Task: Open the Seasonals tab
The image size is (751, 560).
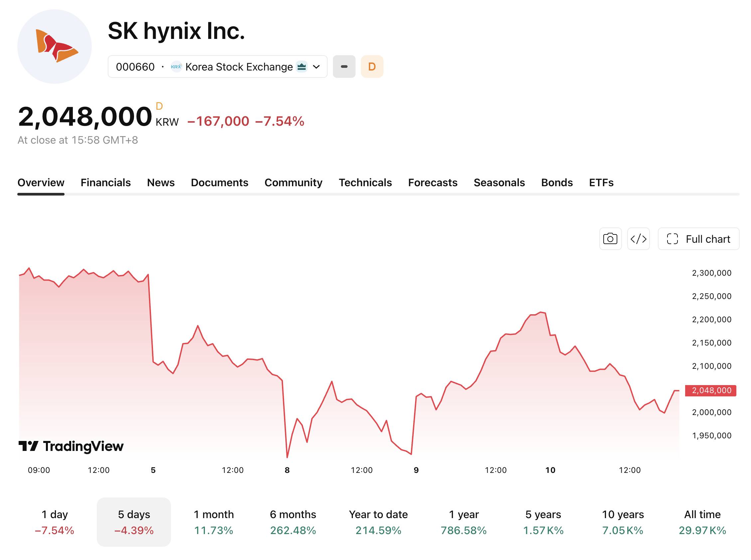Action: point(499,182)
